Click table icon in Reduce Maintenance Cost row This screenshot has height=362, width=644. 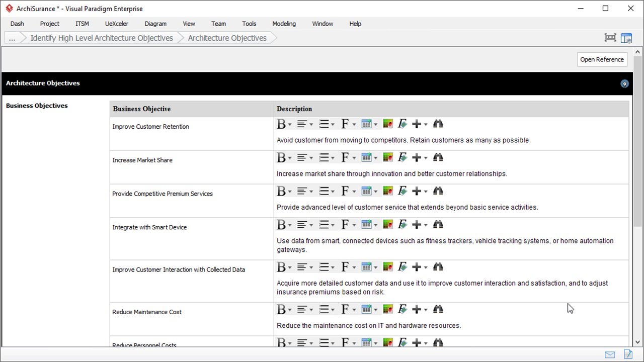click(366, 309)
